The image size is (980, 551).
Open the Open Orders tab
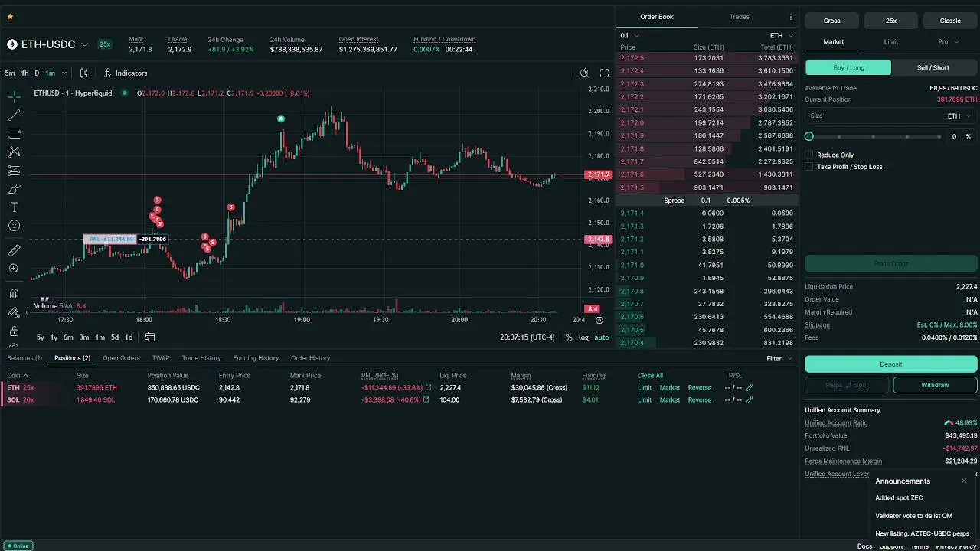[121, 358]
